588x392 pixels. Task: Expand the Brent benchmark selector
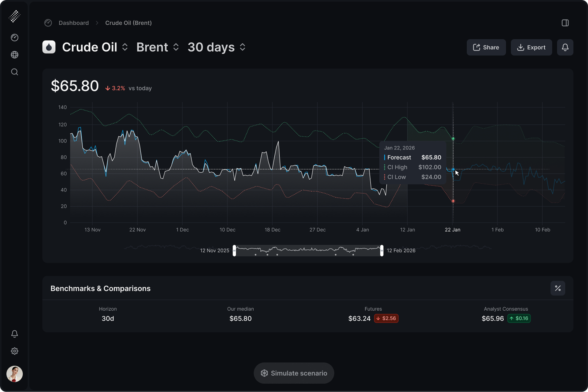(157, 47)
